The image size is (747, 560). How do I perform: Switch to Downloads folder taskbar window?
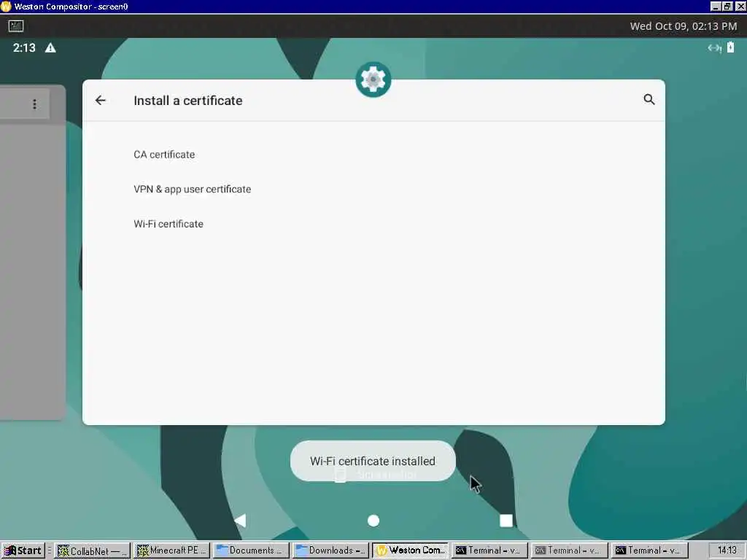pos(330,551)
